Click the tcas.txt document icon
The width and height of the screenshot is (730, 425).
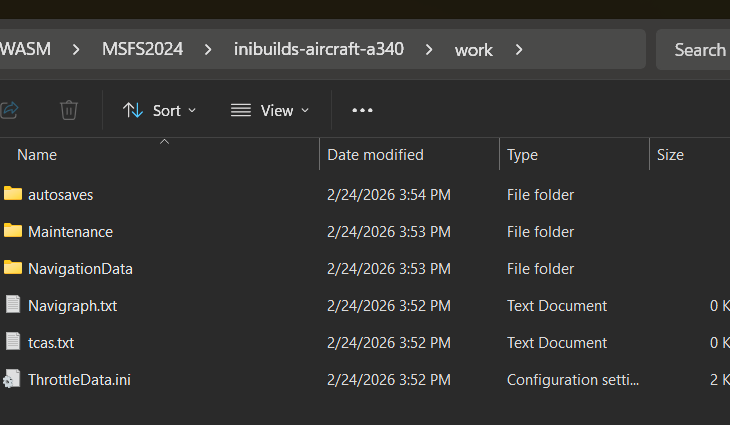click(x=12, y=342)
